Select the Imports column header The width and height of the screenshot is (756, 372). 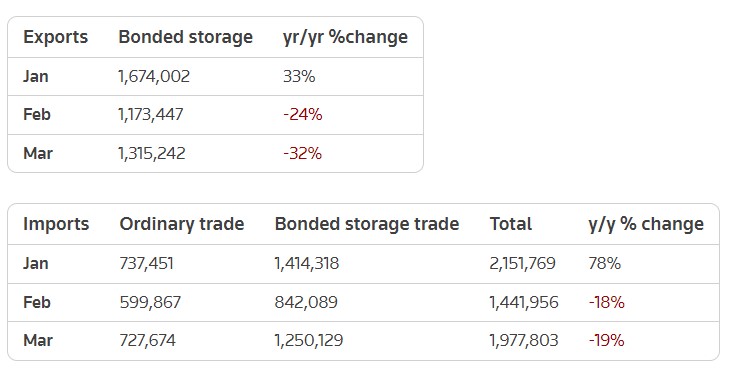tap(56, 224)
